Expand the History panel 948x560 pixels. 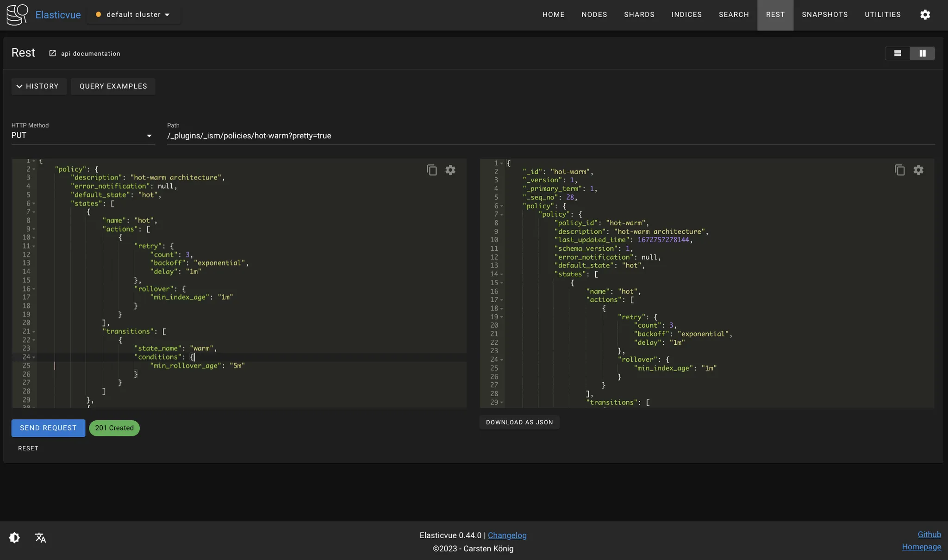[38, 87]
